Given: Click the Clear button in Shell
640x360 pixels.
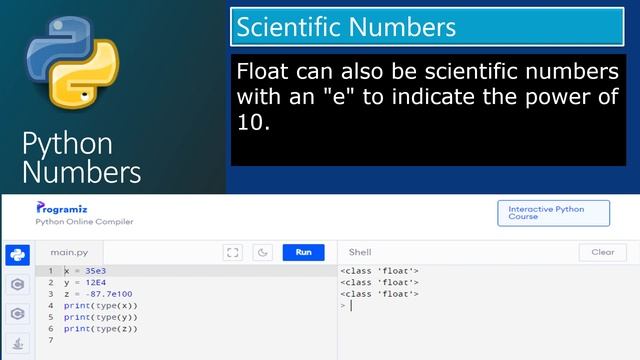Looking at the screenshot, I should 602,252.
